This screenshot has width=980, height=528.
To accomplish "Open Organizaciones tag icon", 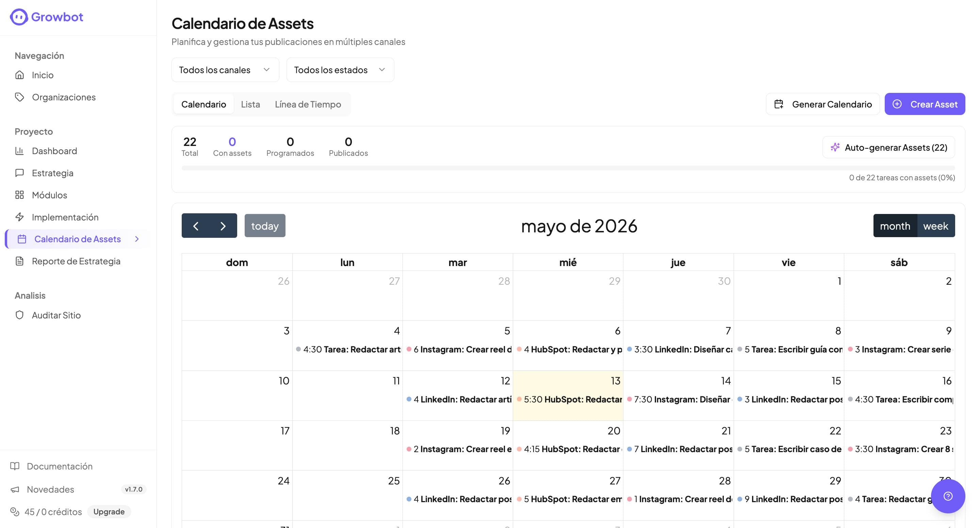I will [19, 97].
